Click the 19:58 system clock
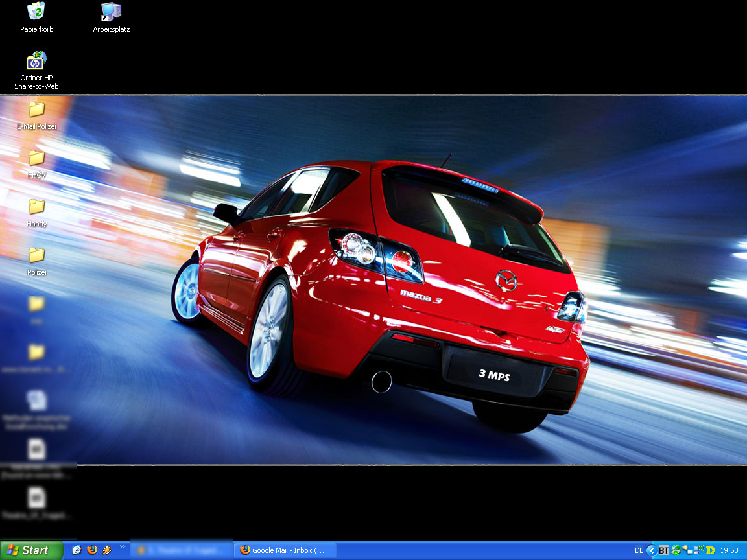This screenshot has height=560, width=747. [x=729, y=550]
